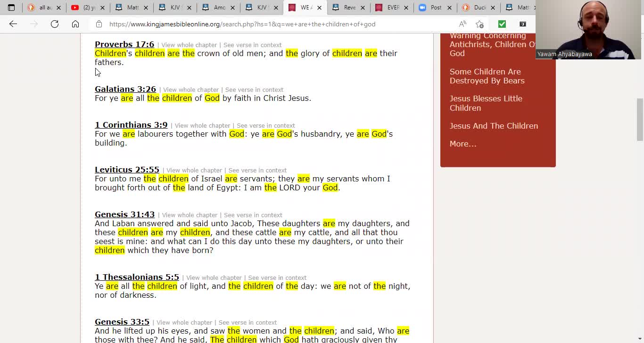This screenshot has width=644, height=343.
Task: Open the tab actions menu icon
Action: click(11, 8)
